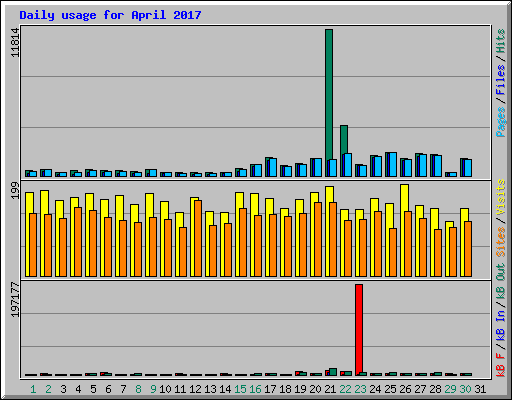
Task: Click day 2 on the x-axis
Action: coord(48,389)
